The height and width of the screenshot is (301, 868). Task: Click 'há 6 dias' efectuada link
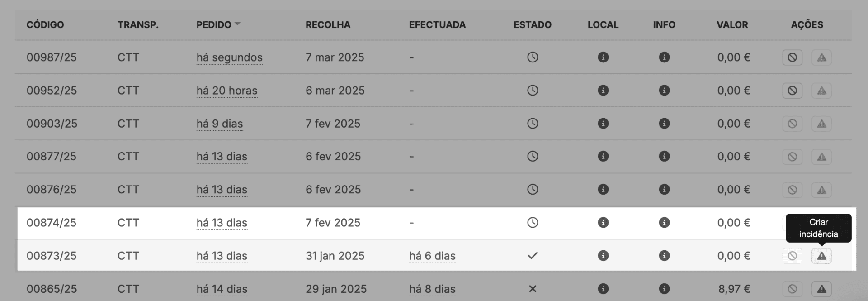coord(432,256)
